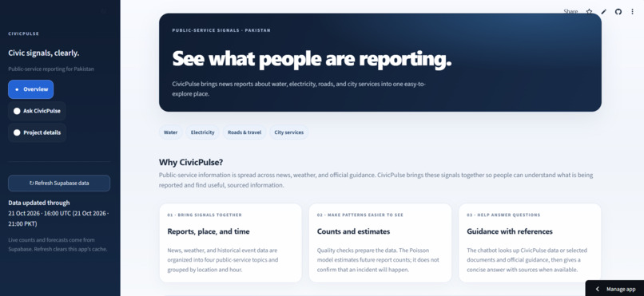Click the City services chip

288,132
